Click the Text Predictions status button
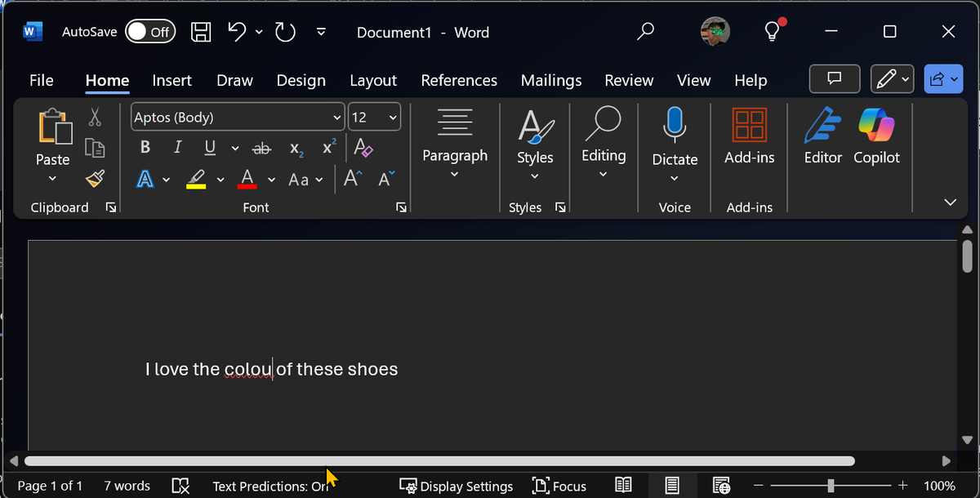 coord(269,486)
